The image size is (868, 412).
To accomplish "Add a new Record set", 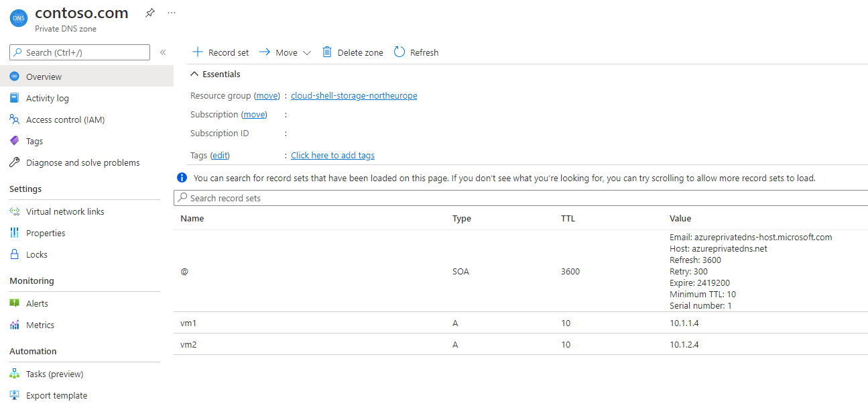I will point(221,52).
